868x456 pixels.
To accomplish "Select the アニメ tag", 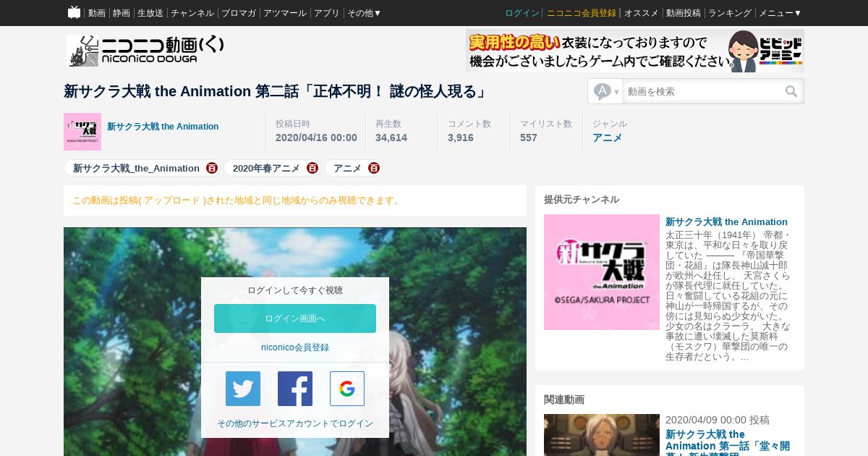I will tap(347, 168).
